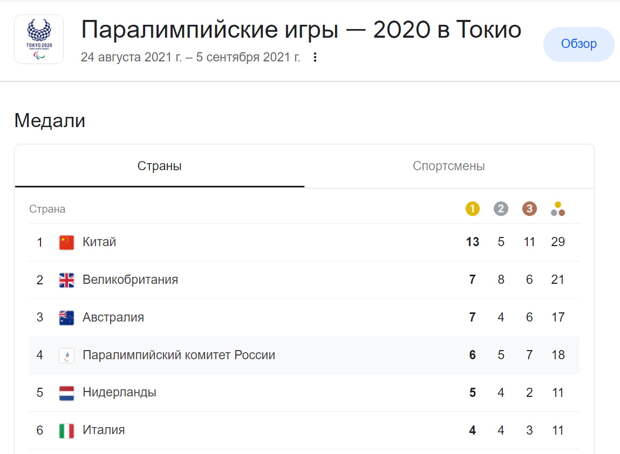Click the bronze medal column icon
620x454 pixels.
(529, 209)
